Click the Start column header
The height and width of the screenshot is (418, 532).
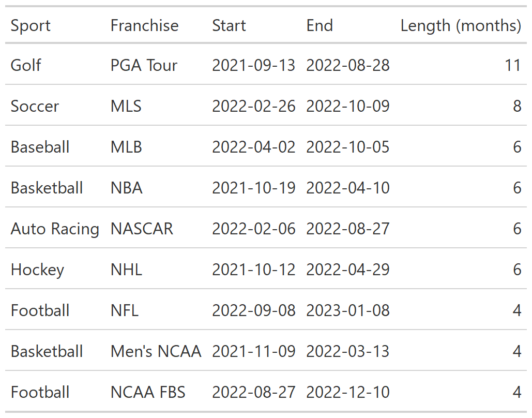pos(229,25)
